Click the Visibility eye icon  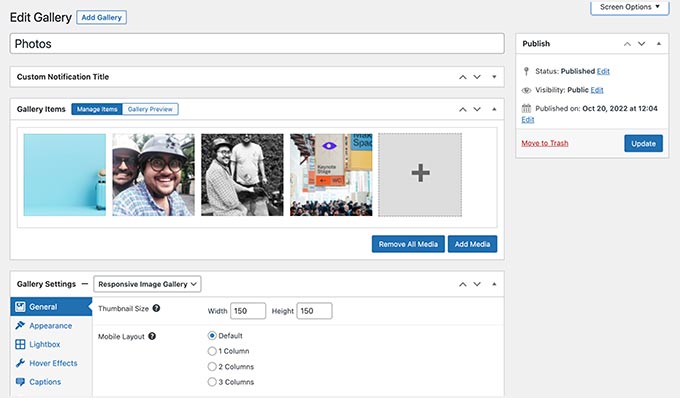pyautogui.click(x=526, y=90)
